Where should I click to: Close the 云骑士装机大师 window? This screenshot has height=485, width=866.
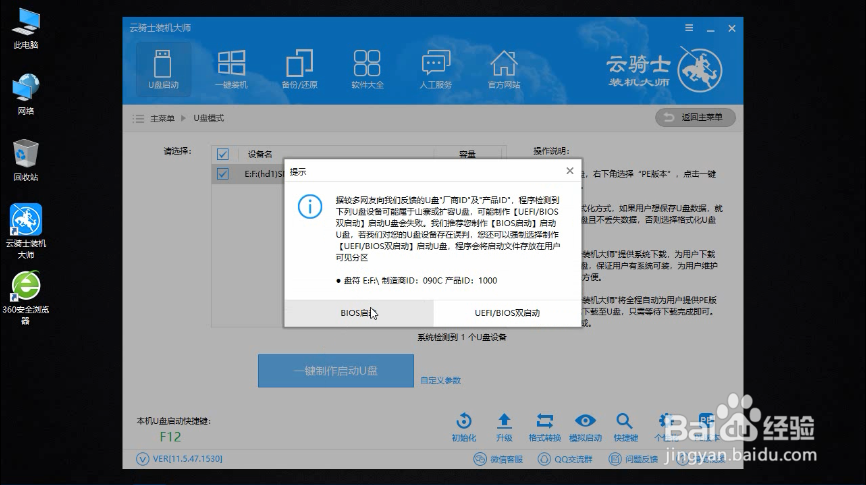point(732,28)
